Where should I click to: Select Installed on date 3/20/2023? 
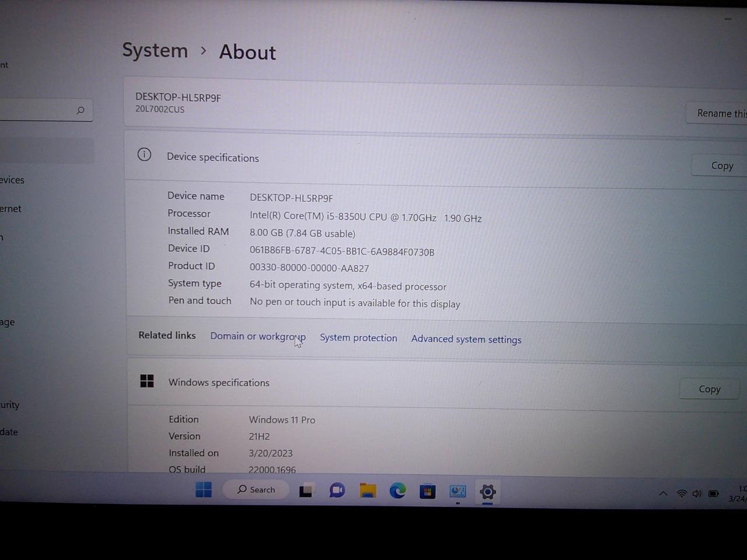271,453
